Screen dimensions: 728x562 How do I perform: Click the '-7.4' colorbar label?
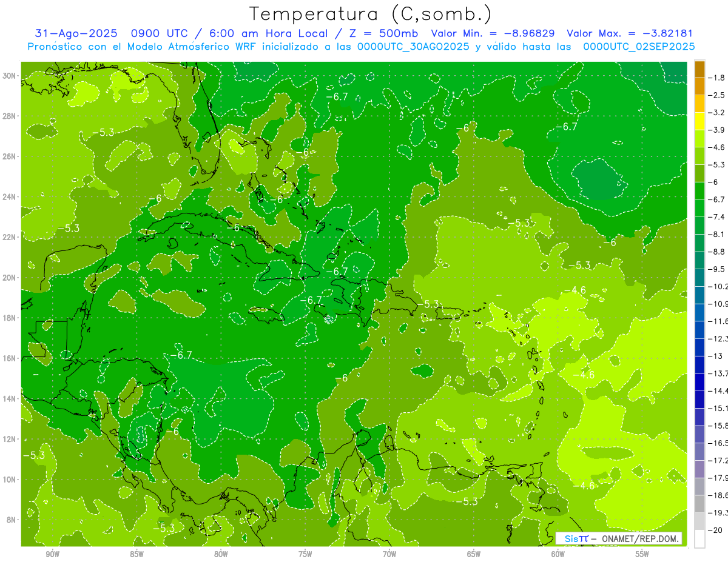(716, 217)
